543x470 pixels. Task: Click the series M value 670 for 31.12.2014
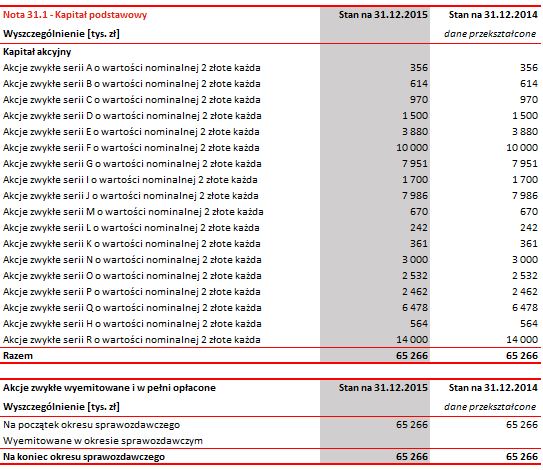[529, 212]
